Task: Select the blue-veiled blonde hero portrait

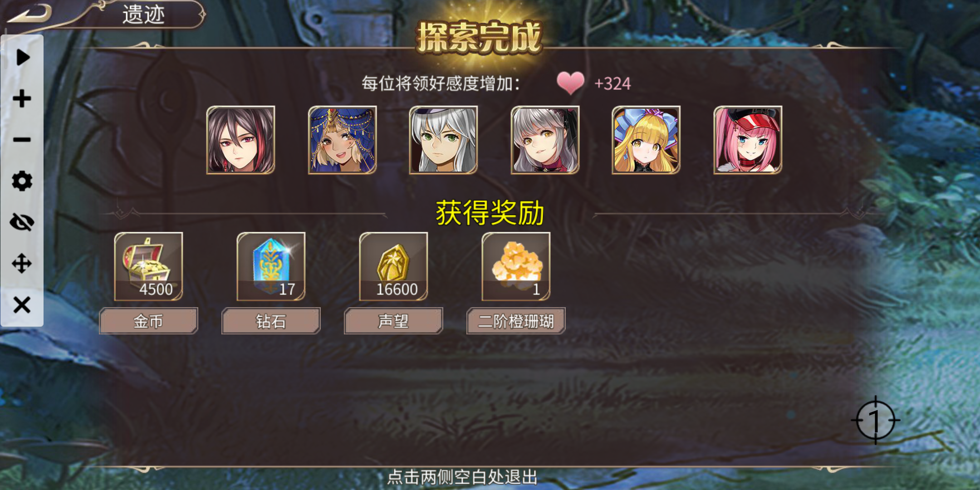Action: click(342, 140)
